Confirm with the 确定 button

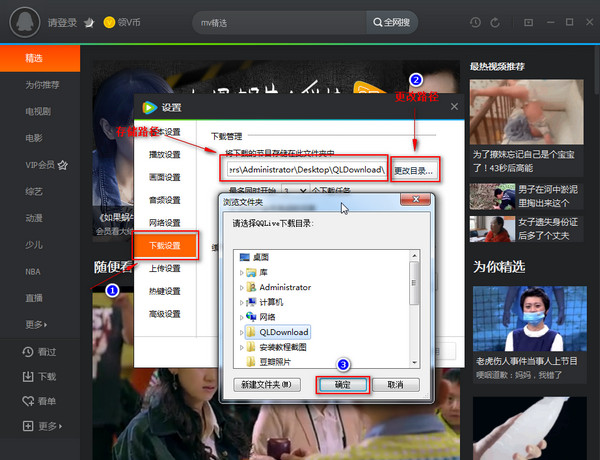(343, 385)
